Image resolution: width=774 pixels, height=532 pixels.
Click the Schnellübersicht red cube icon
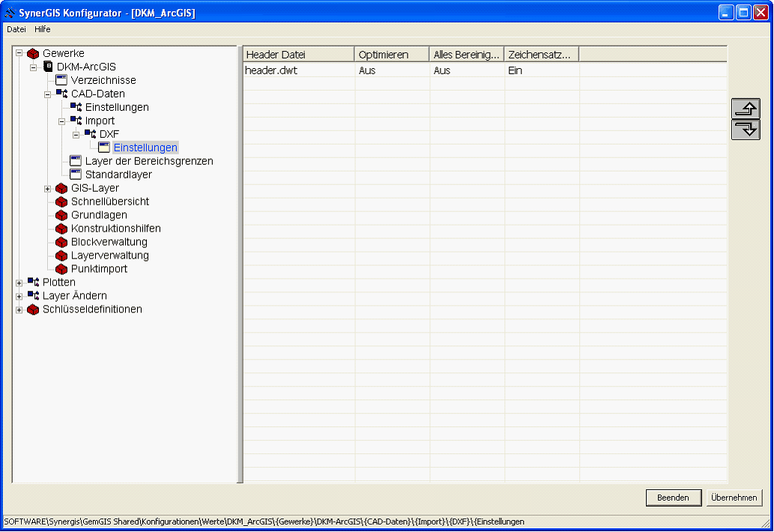[x=61, y=202]
